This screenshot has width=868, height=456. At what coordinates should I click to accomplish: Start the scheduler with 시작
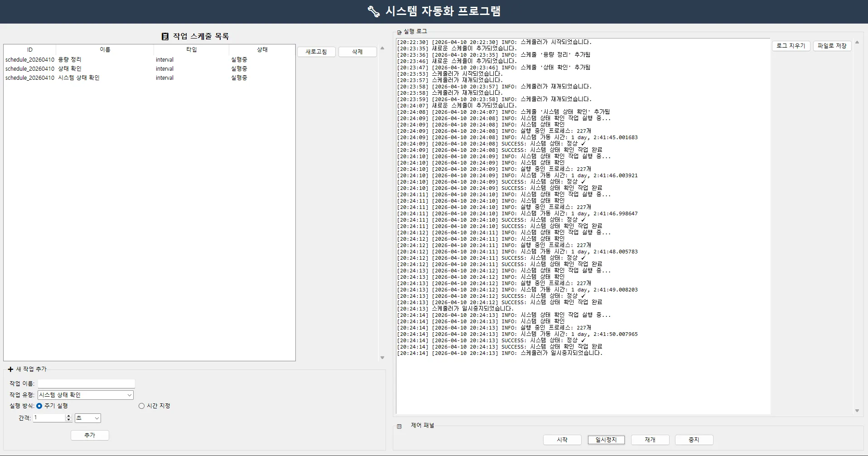pos(562,440)
